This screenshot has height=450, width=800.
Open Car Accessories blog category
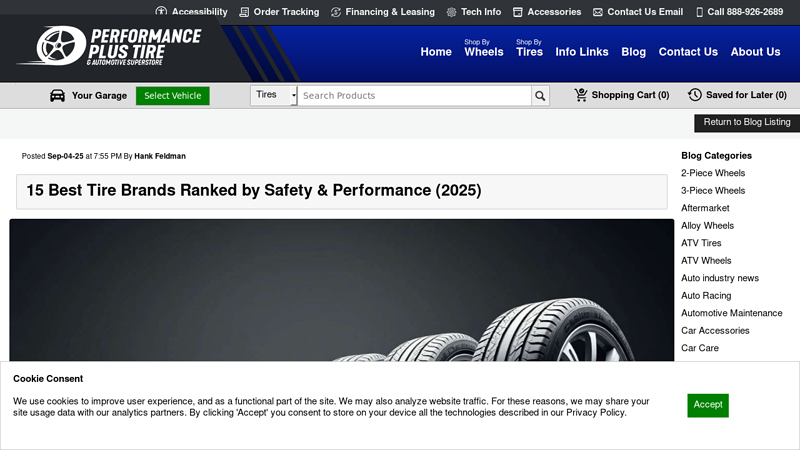point(715,331)
